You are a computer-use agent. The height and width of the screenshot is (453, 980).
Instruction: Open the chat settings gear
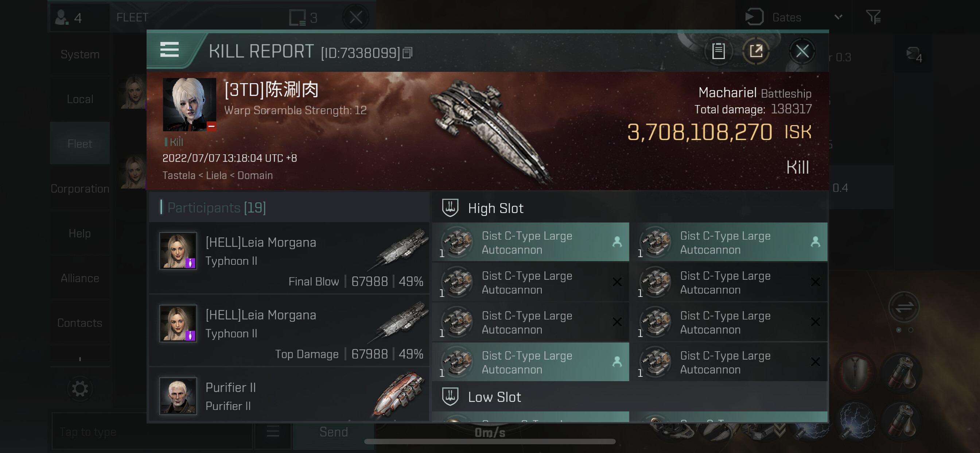click(80, 389)
